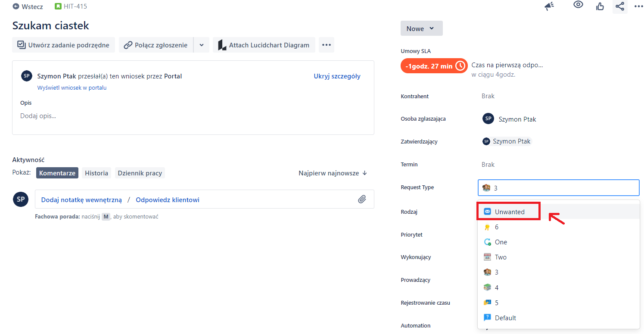Toggle the Najpierw najnowsze sort order
644x334 pixels.
pyautogui.click(x=333, y=173)
